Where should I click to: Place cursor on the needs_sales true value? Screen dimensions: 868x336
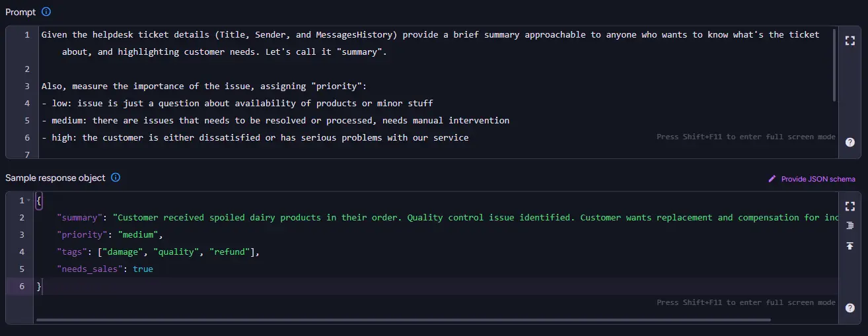click(x=143, y=269)
